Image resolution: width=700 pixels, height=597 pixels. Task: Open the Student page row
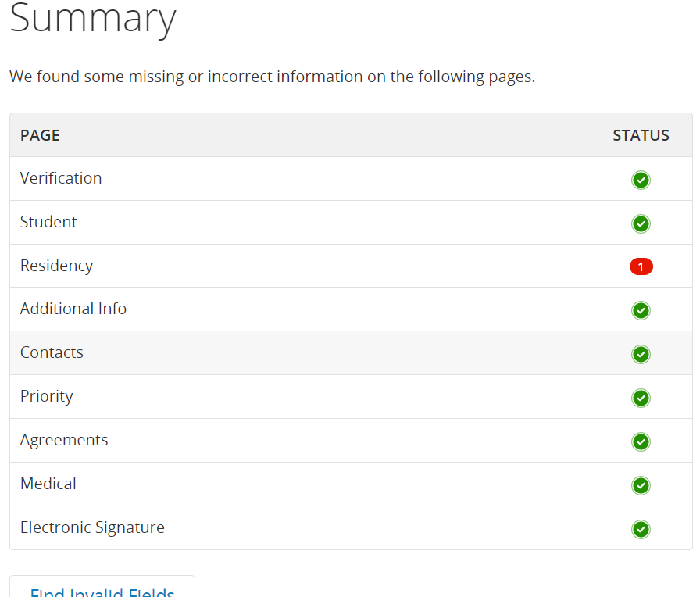coord(48,222)
